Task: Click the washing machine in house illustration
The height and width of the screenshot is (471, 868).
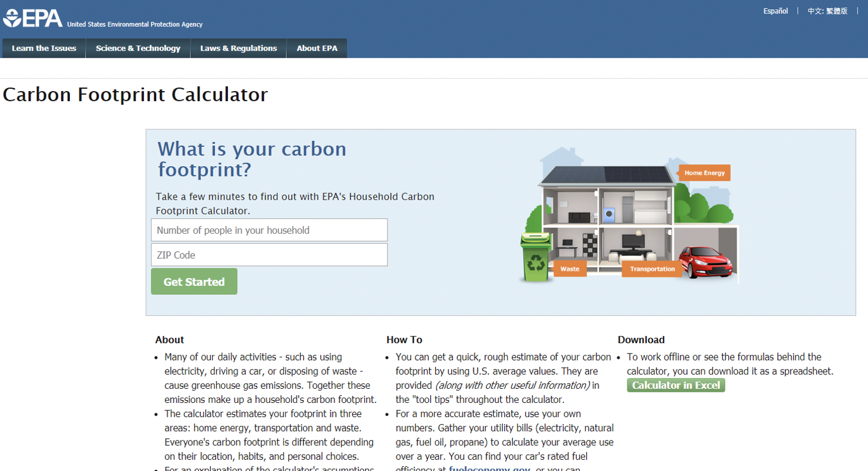Action: tap(609, 216)
